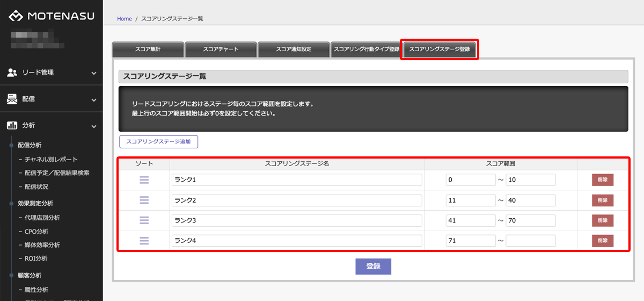Click the sort handle icon for ランク2

[144, 200]
